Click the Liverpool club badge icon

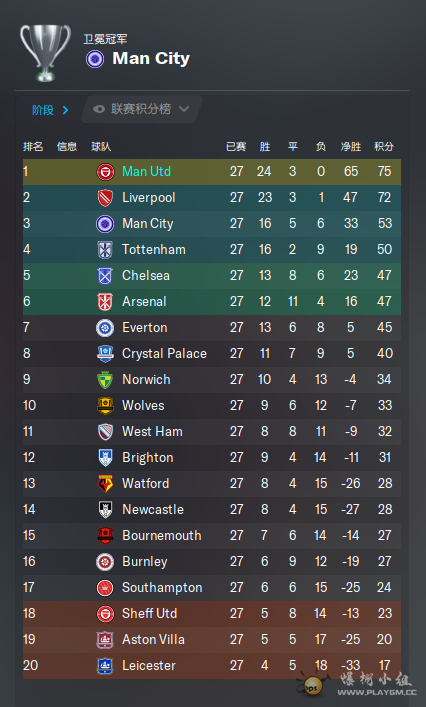click(105, 198)
